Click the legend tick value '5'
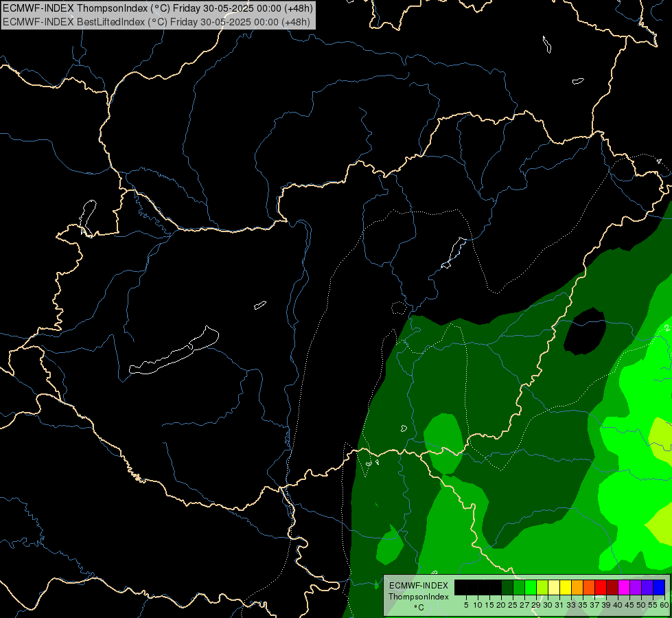Screen dimensions: 672x618 click(x=466, y=605)
